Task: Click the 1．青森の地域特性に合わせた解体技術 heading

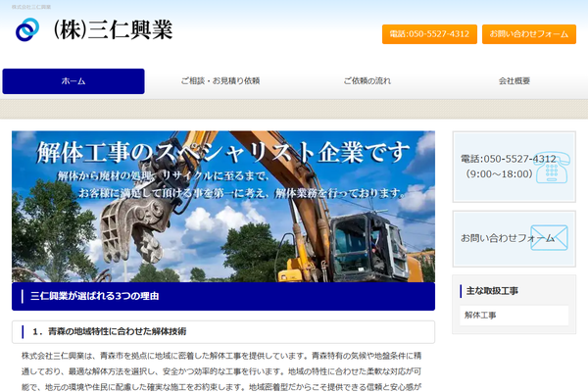Action: click(x=223, y=332)
